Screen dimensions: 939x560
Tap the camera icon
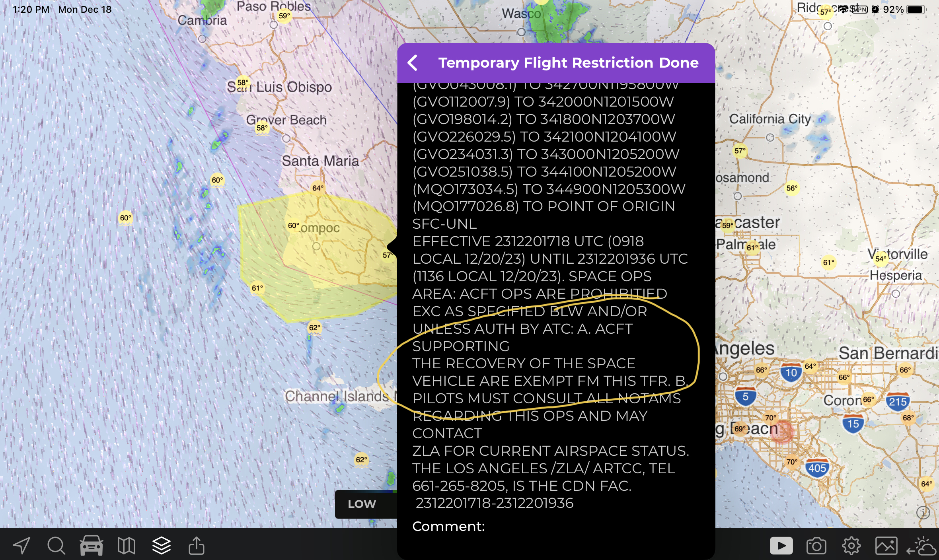pyautogui.click(x=816, y=546)
